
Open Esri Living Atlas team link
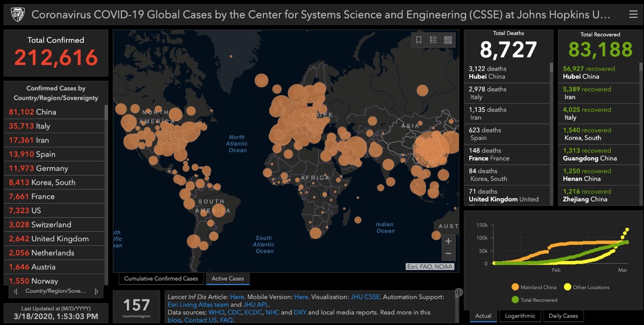click(198, 304)
